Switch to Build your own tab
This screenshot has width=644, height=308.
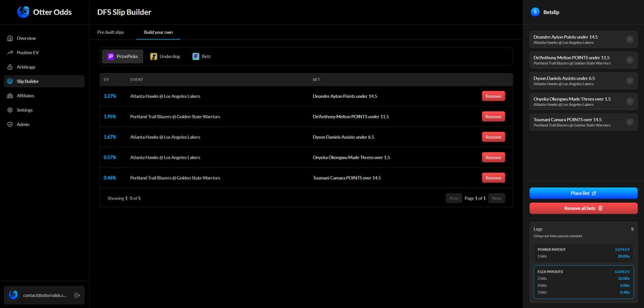pos(158,32)
